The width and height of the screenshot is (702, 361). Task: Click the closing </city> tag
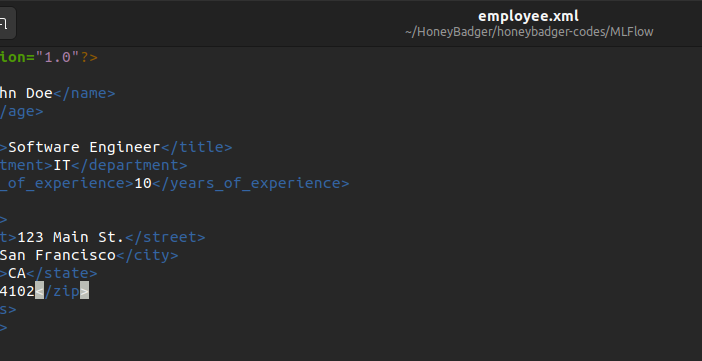(x=147, y=255)
